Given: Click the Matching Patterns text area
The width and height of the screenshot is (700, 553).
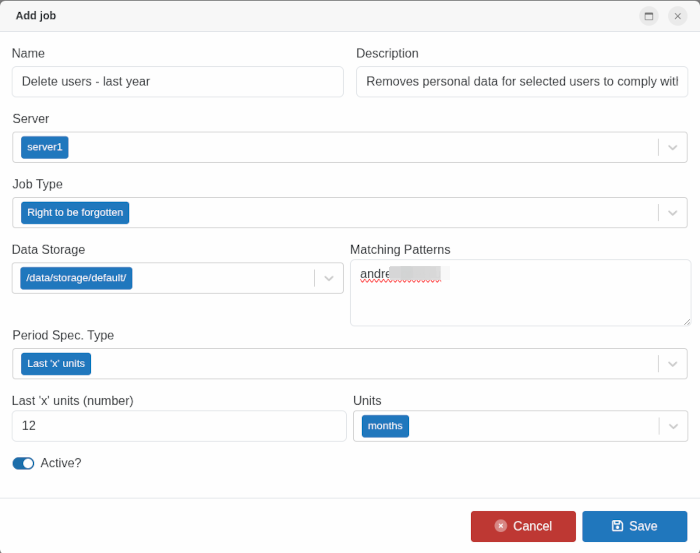Looking at the screenshot, I should 520,300.
